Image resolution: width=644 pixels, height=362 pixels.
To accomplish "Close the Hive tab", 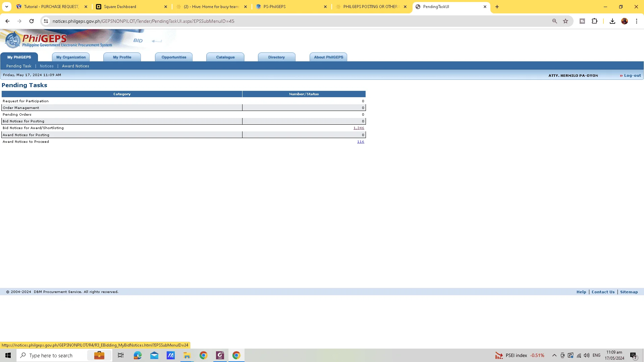I will click(246, 7).
